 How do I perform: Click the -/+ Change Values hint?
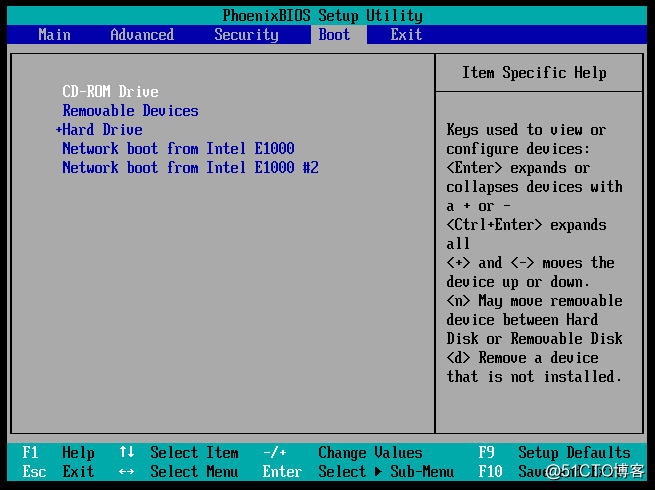(x=343, y=452)
